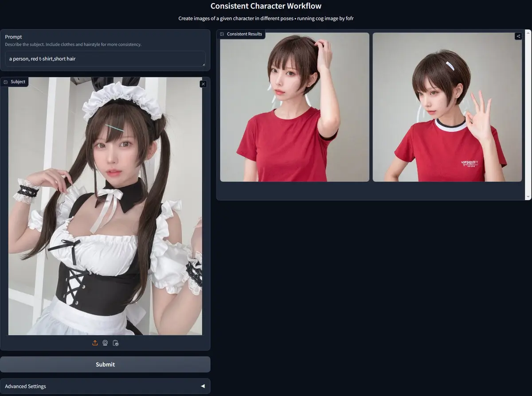Remove the subject image with the X button
This screenshot has width=532, height=396.
click(203, 84)
